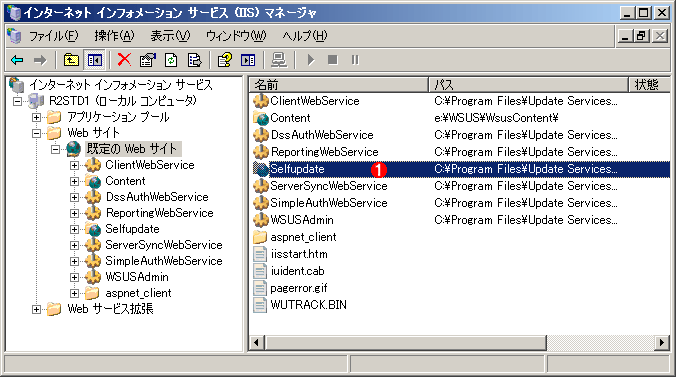Image resolution: width=676 pixels, height=377 pixels.
Task: Click the aspnet_client folder icon in list
Action: [260, 237]
